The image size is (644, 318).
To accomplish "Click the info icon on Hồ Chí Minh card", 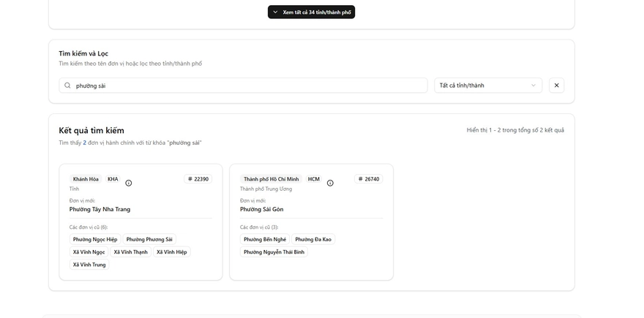I will (x=330, y=183).
